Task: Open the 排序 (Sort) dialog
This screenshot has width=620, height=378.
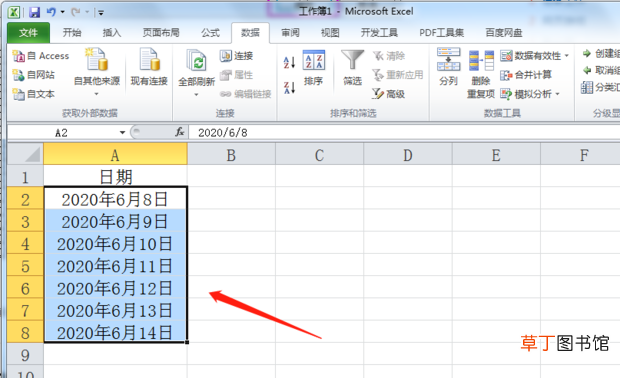Action: (314, 67)
